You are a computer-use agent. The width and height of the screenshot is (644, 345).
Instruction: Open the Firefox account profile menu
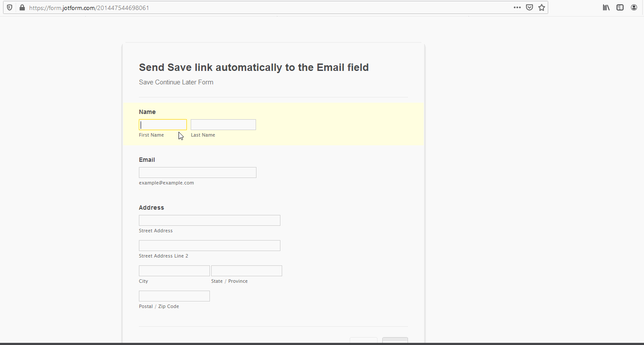click(634, 7)
